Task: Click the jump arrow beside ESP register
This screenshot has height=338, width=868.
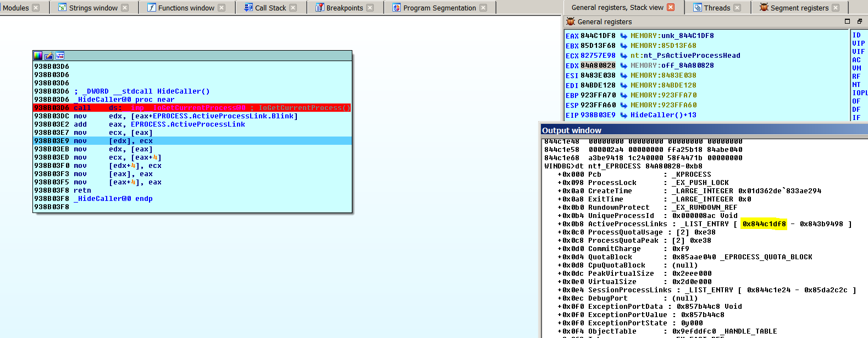Action: [624, 105]
